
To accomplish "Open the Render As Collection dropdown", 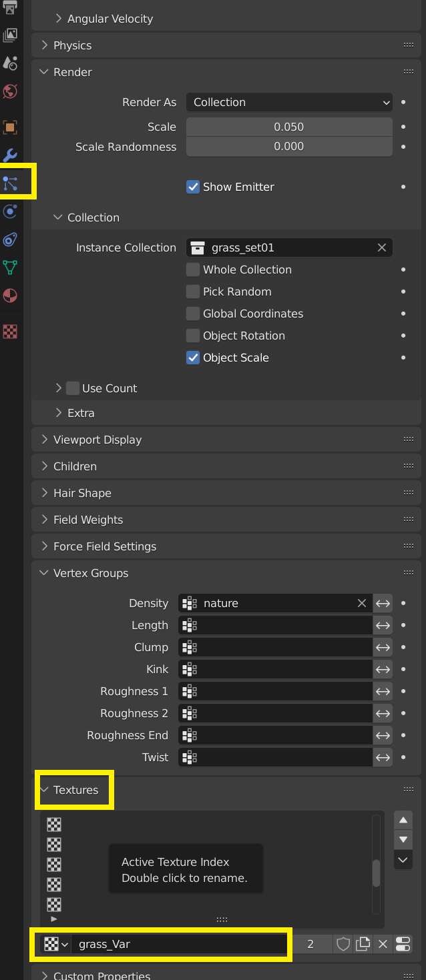I will tap(289, 102).
